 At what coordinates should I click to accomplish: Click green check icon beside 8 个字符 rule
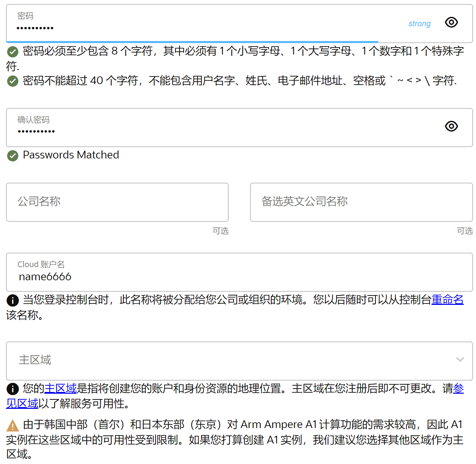coord(13,52)
